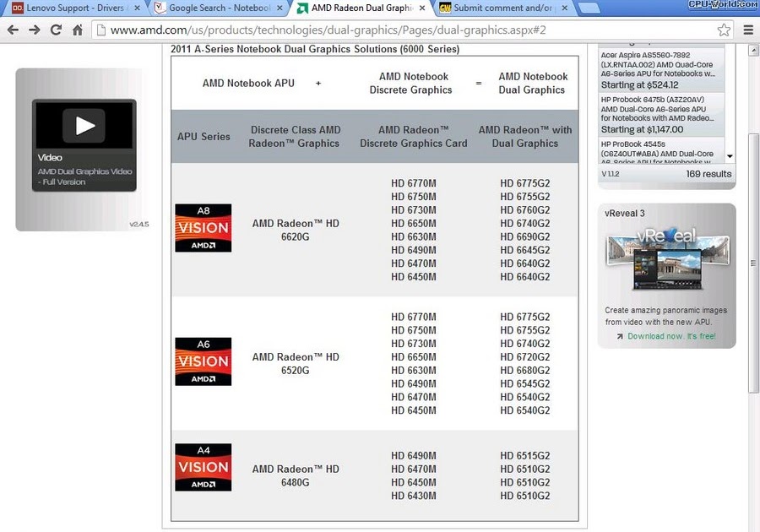Click the Google Search tab favicon
Screen dimensions: 760x532
[x=160, y=8]
